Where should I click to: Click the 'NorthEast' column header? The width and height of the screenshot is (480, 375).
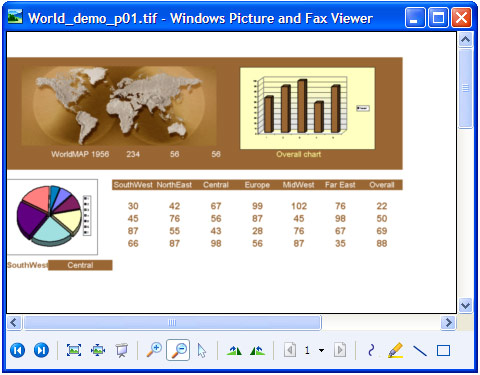(174, 185)
